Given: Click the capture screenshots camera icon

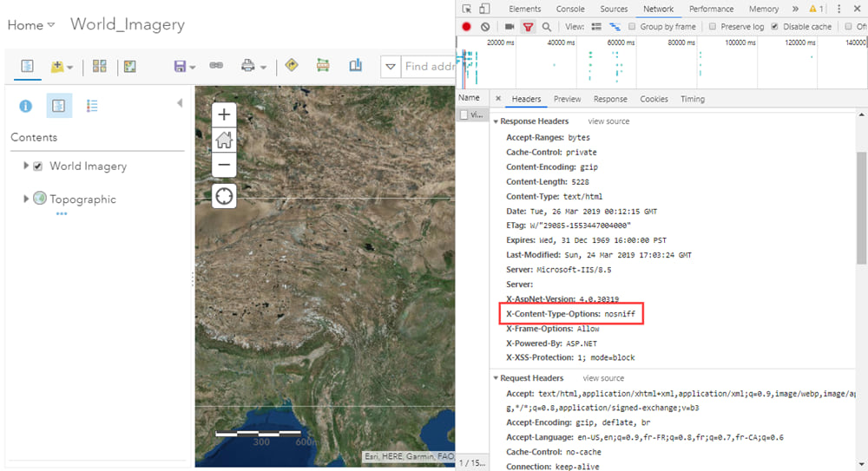Looking at the screenshot, I should click(x=510, y=27).
